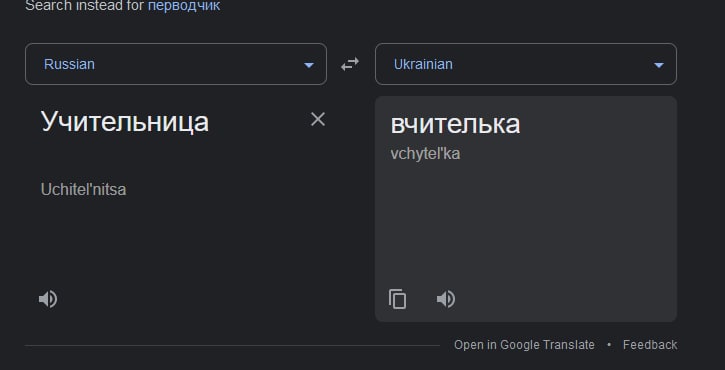This screenshot has height=370, width=725.
Task: Play audio of the Ukrainian translation
Action: point(446,299)
